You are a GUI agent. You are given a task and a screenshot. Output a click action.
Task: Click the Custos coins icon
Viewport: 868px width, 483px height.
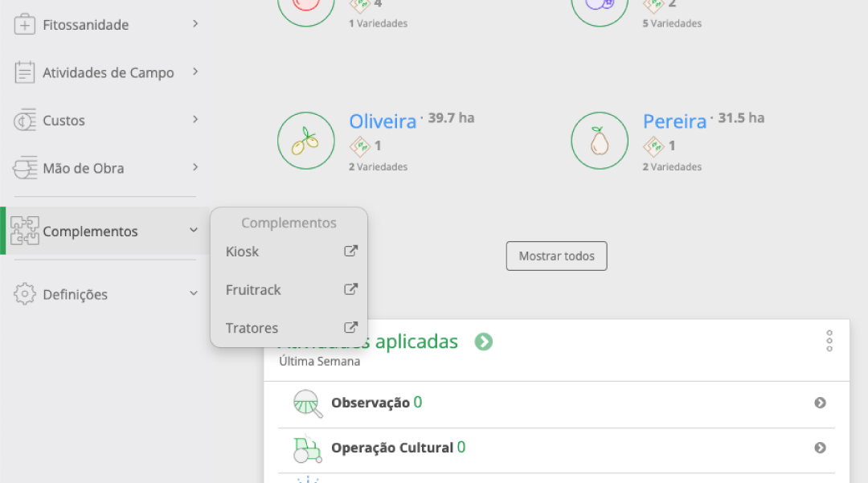(26, 121)
